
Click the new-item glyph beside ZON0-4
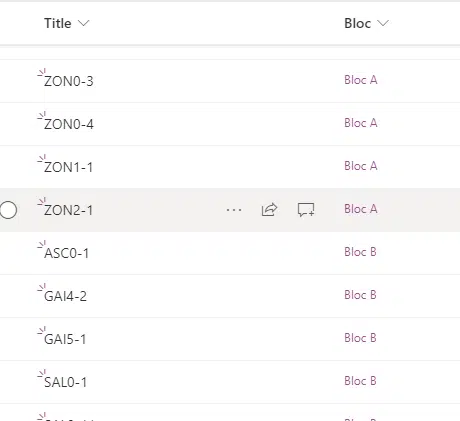coord(41,116)
